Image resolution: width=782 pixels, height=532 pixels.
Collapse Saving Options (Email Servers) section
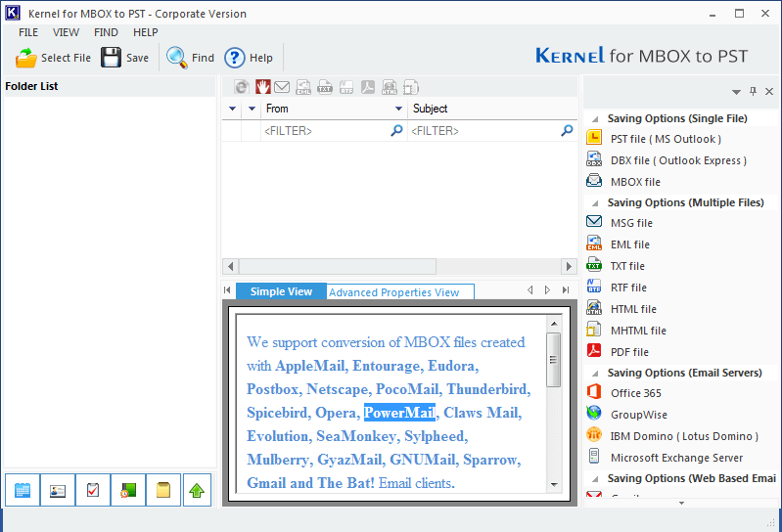(x=595, y=374)
